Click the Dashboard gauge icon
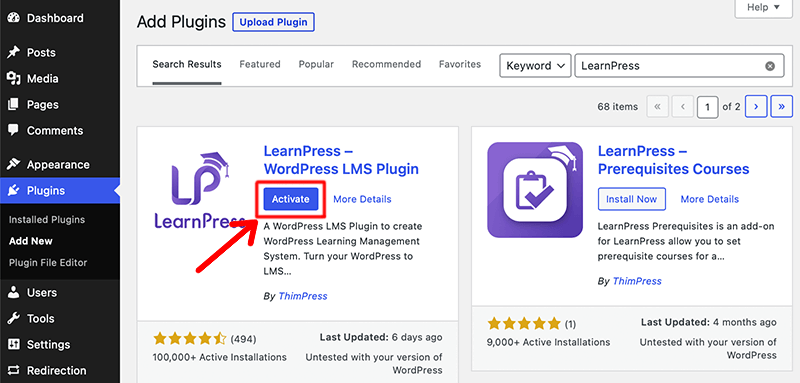800x383 pixels. tap(14, 18)
